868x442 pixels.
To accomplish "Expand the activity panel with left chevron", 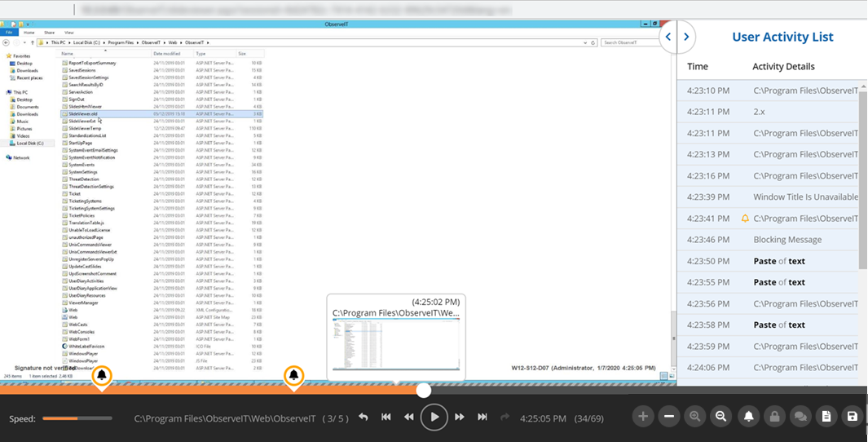I will pyautogui.click(x=668, y=37).
